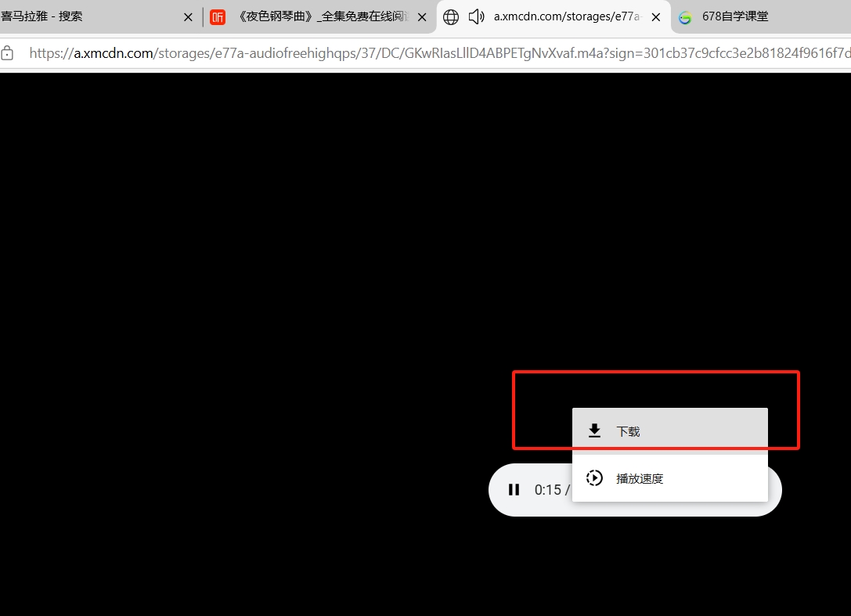Click the 678自学课堂 tab favicon
The image size is (851, 616).
(685, 17)
